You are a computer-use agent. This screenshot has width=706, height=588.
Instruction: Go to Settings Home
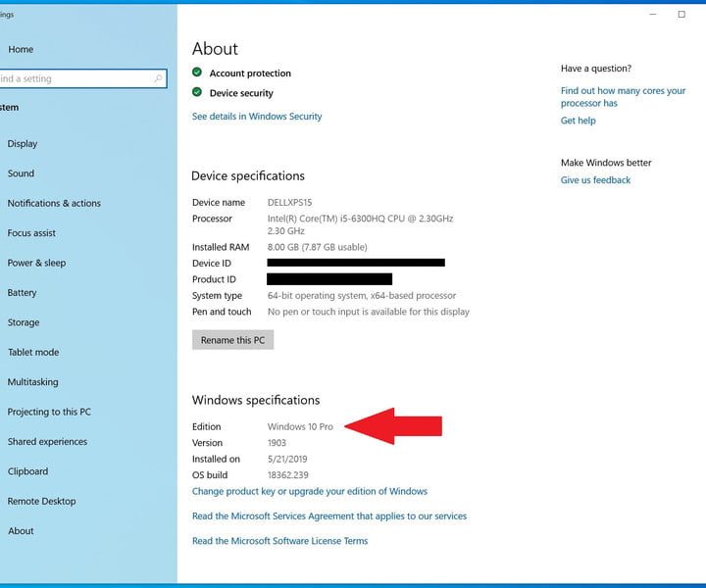pyautogui.click(x=21, y=49)
